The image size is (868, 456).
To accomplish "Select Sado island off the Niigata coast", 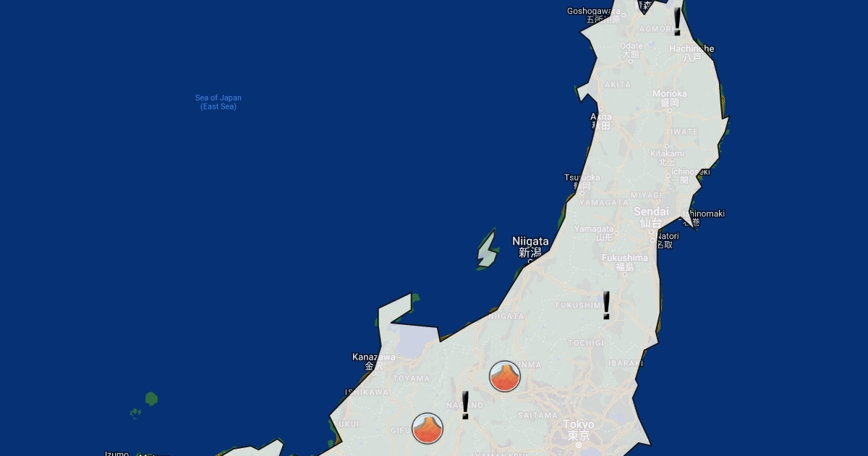I will [x=487, y=250].
